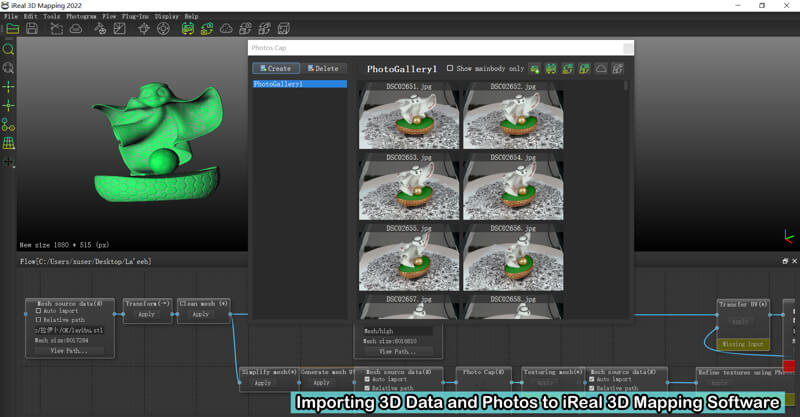
Task: Open the Help menu
Action: (x=191, y=16)
